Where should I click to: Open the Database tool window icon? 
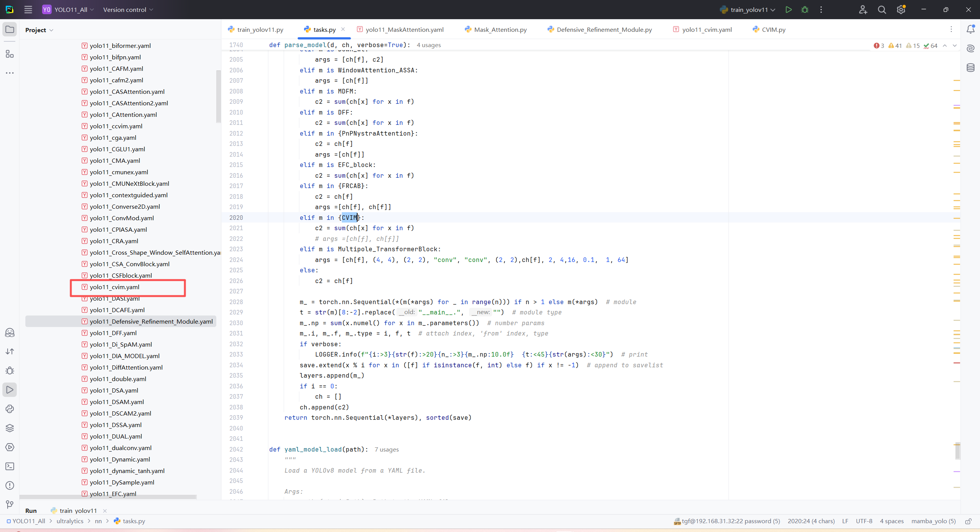click(970, 68)
